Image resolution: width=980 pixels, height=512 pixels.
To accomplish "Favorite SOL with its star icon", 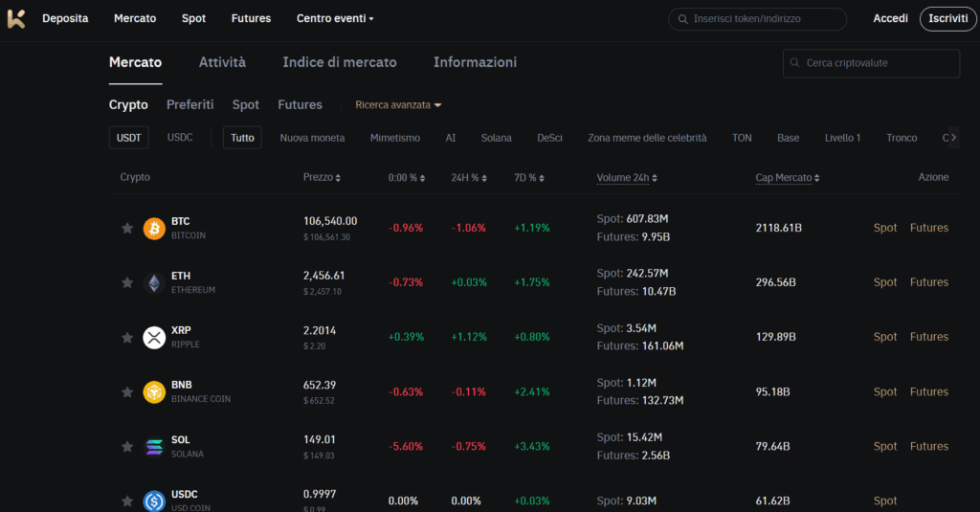I will [x=127, y=446].
